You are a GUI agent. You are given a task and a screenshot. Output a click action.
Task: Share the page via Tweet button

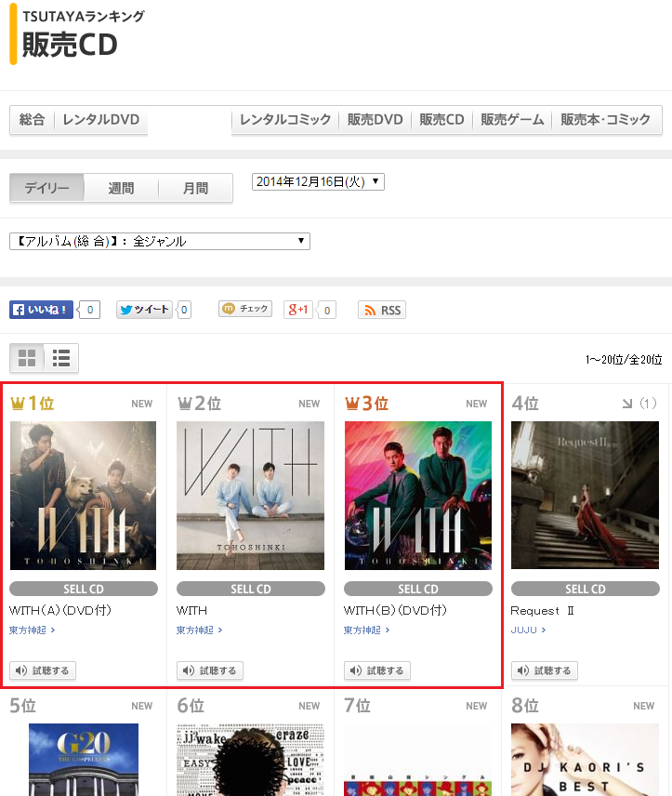144,310
